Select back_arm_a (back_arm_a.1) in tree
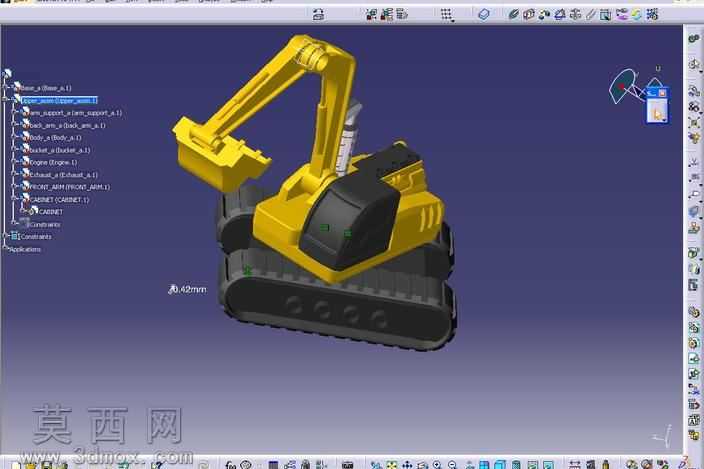704x469 pixels. 67,125
